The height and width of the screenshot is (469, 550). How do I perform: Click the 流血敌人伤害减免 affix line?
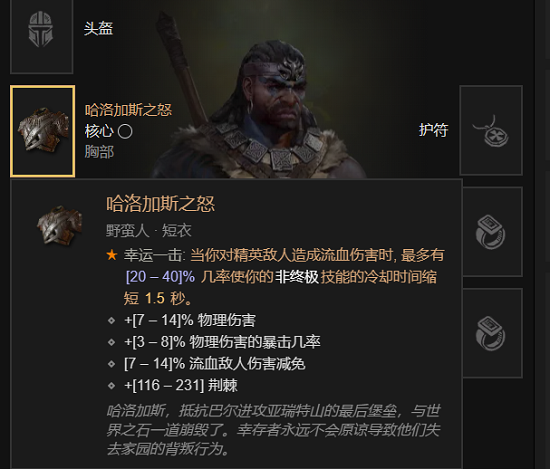(x=215, y=364)
